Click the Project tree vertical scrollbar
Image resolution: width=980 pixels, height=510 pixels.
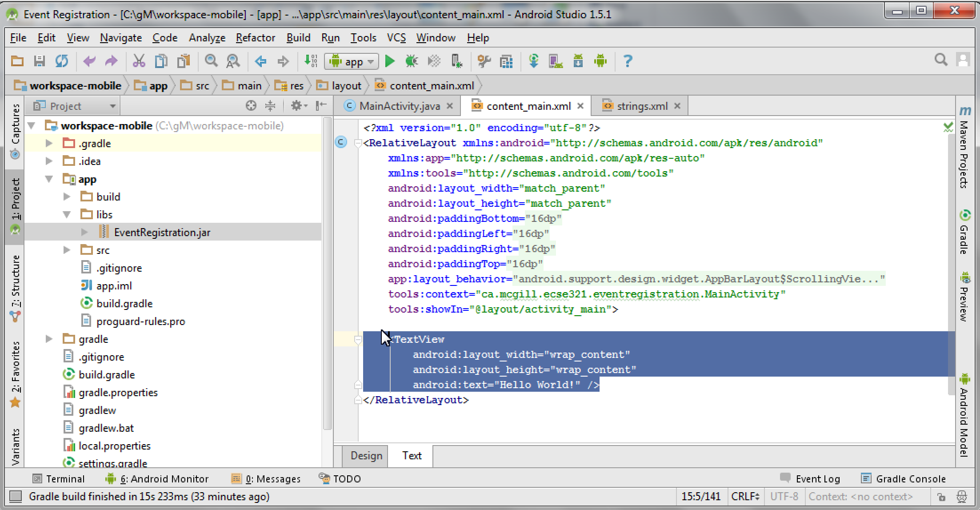328,267
